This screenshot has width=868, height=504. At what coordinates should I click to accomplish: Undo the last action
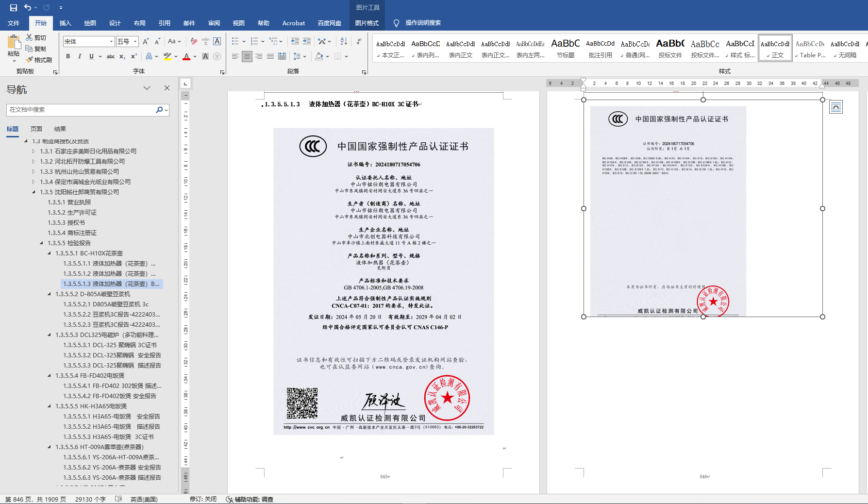pyautogui.click(x=28, y=8)
